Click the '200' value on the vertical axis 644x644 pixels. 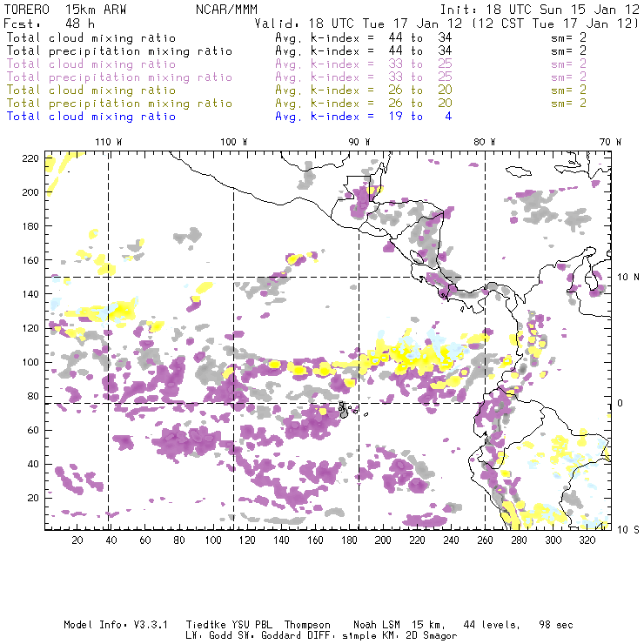click(30, 192)
